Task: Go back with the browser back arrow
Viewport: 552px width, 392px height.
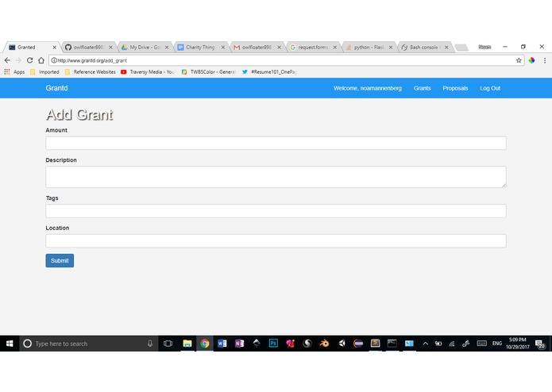Action: 7,60
